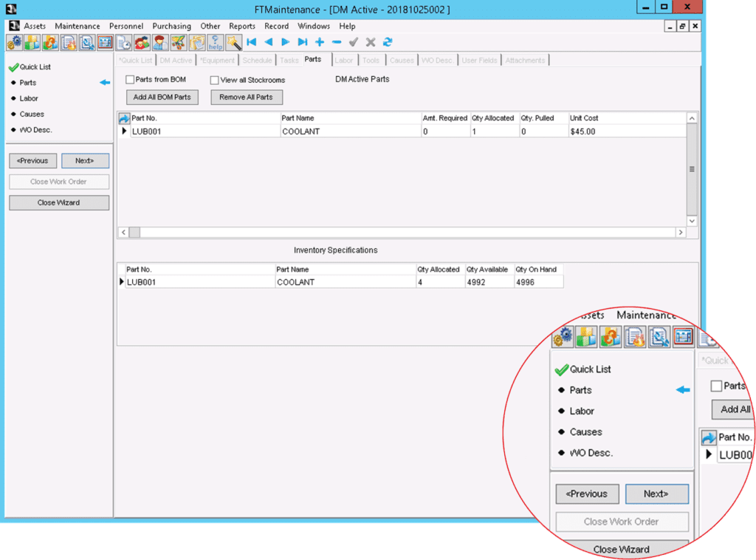Open the shopping cart toolbar icon
The width and height of the screenshot is (756, 560).
[x=179, y=42]
